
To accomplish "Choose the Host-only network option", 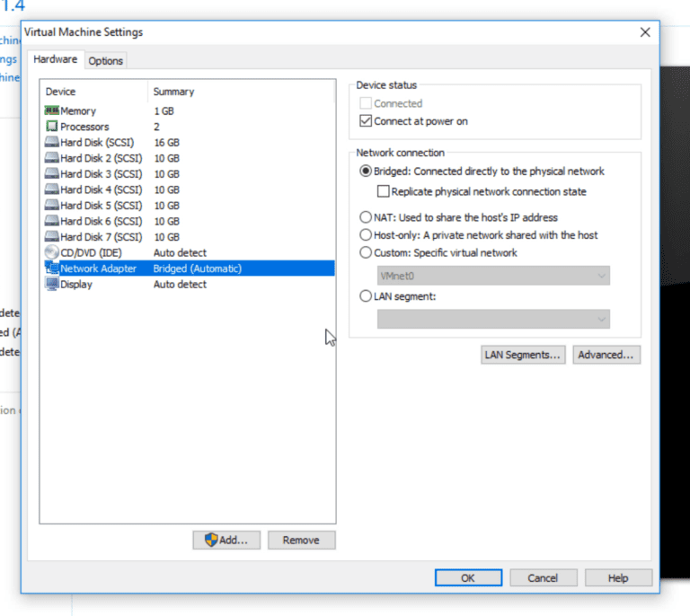I will [x=365, y=235].
